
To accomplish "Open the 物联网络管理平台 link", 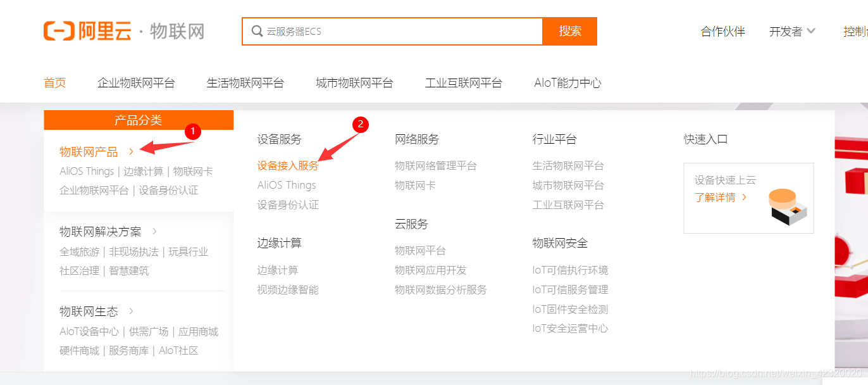I will [x=436, y=166].
